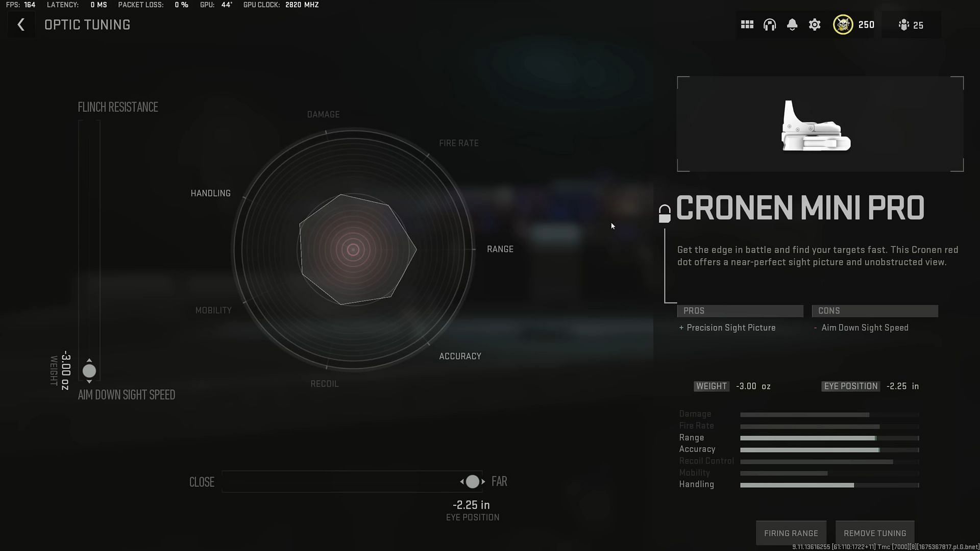This screenshot has width=980, height=551.
Task: Click the back arrow to exit tuning
Action: tap(20, 24)
